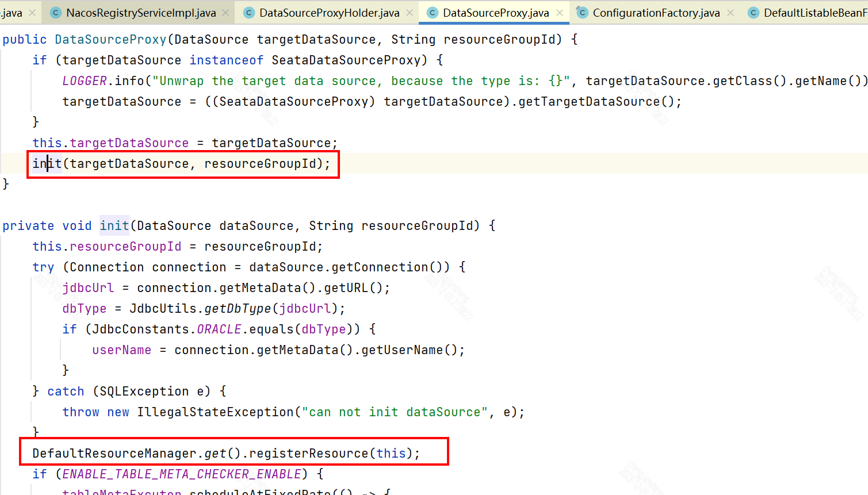Click DataSourceProxy constructor name
The image size is (868, 495).
(110, 40)
